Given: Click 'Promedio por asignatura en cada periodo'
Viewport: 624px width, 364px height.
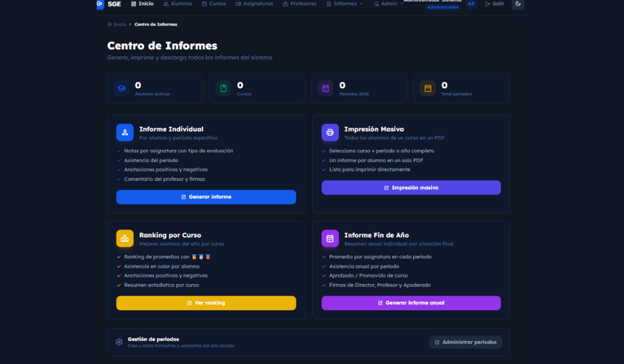Looking at the screenshot, I should pyautogui.click(x=380, y=257).
